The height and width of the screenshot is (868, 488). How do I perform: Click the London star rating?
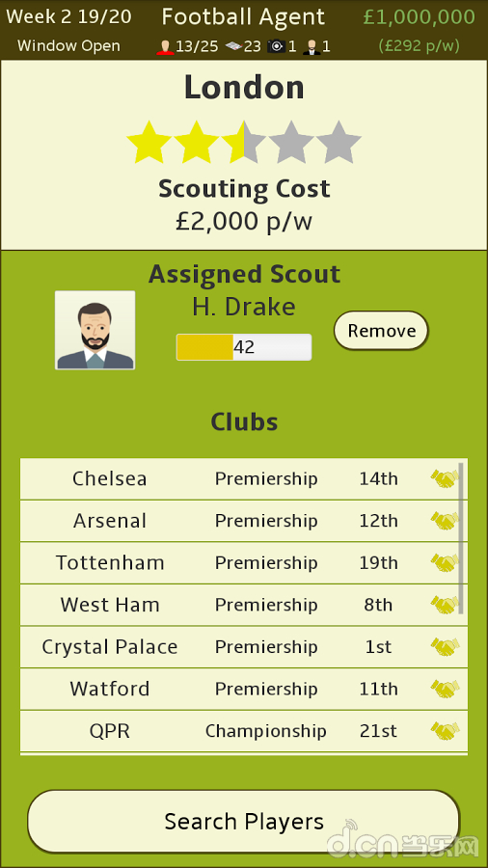(x=244, y=143)
